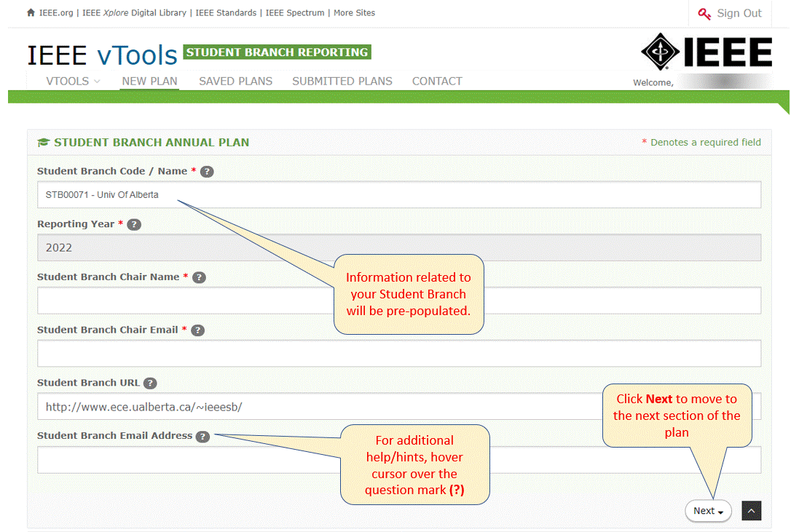791x532 pixels.
Task: Switch to SUBMITTED PLANS tab
Action: 342,82
